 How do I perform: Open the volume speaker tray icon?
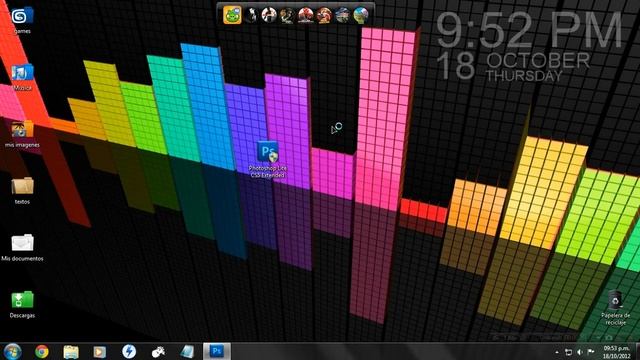tap(580, 352)
